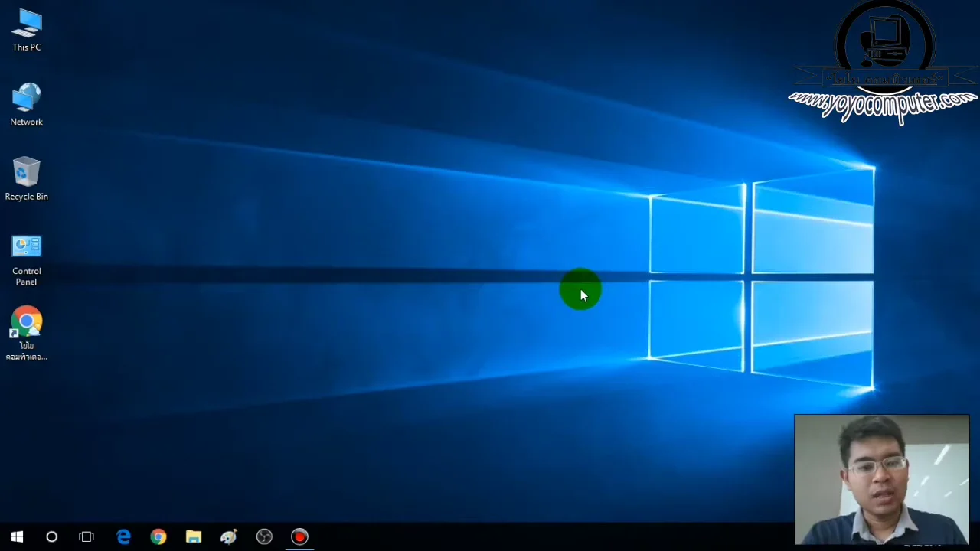
Task: Select the Chrome shortcut with Thai label
Action: click(26, 332)
